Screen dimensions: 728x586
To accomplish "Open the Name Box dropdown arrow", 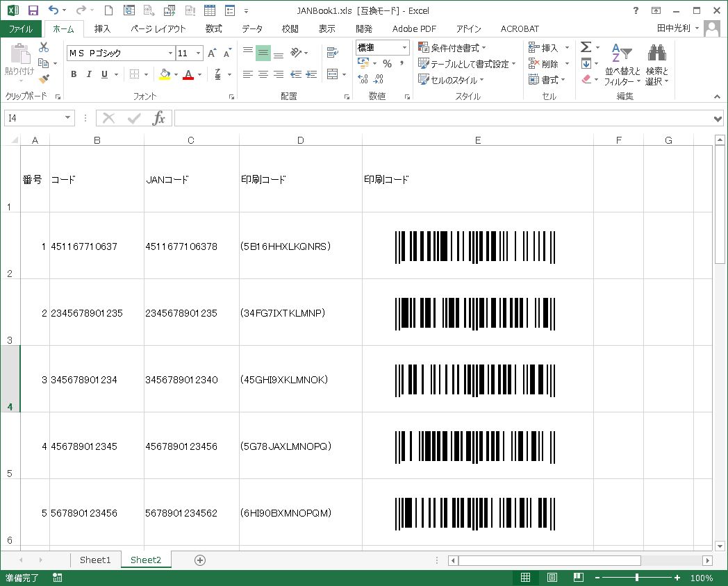I will 68,118.
